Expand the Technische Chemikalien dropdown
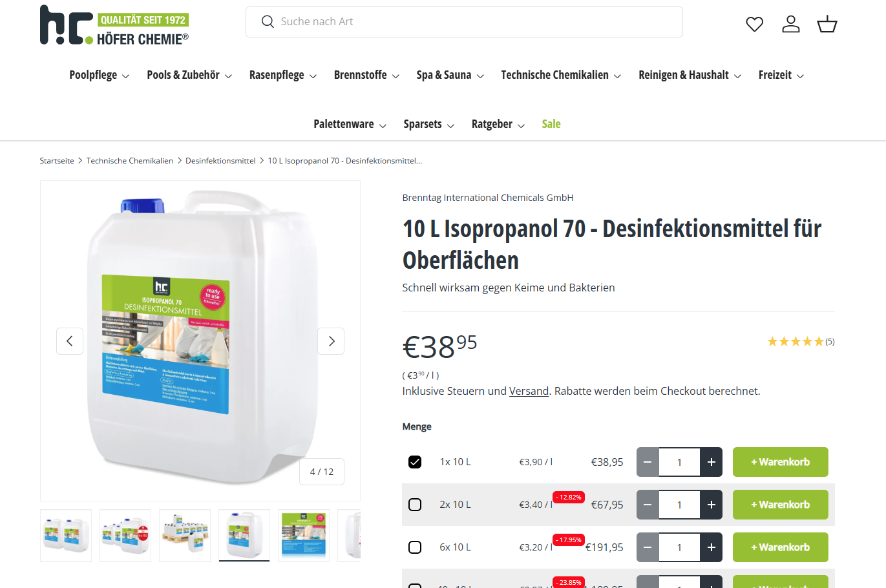 pyautogui.click(x=561, y=75)
